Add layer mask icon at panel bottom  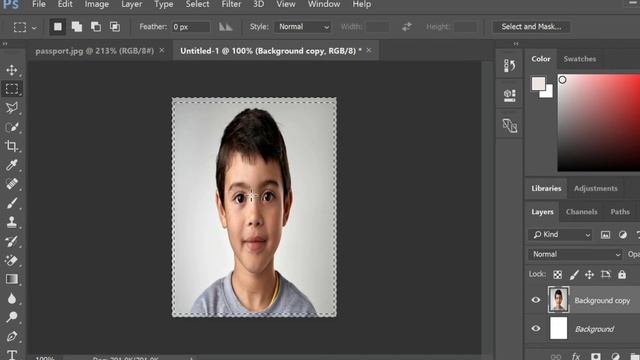pos(596,356)
